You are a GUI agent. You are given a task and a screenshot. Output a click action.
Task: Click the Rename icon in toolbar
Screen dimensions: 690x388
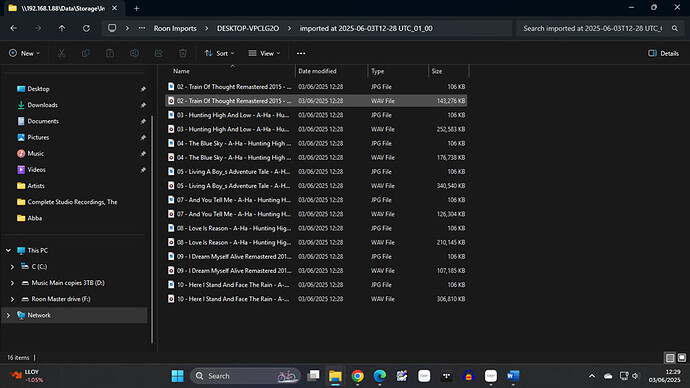pyautogui.click(x=134, y=53)
